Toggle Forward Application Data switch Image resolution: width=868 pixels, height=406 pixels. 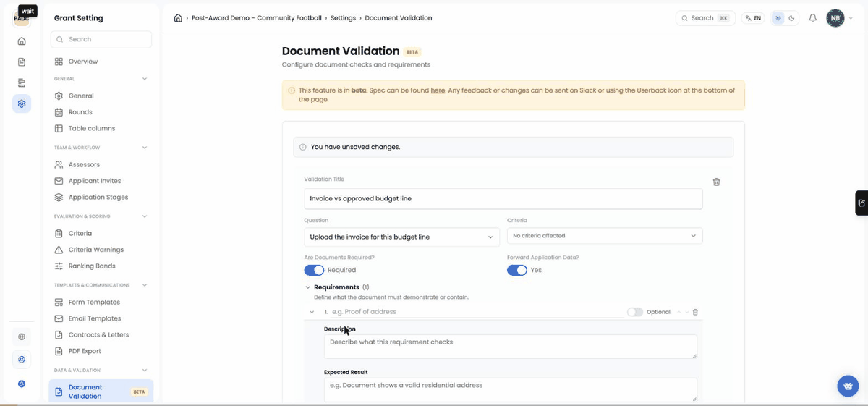tap(517, 270)
